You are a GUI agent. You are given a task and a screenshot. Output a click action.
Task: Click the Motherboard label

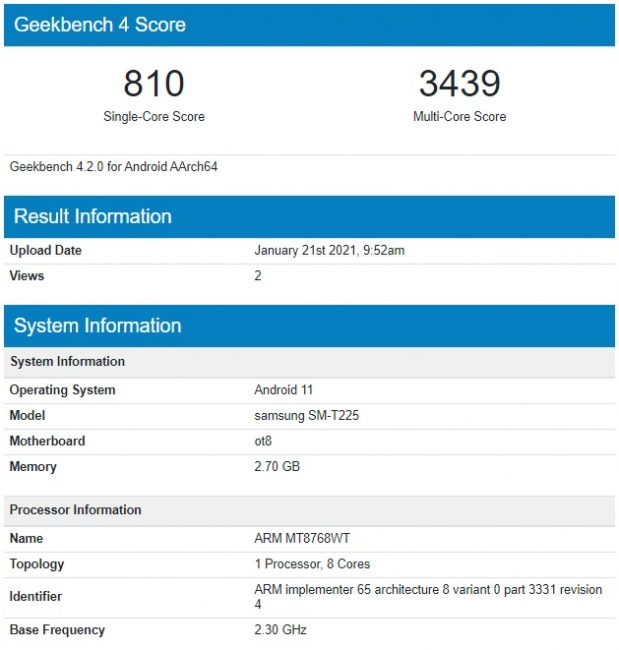pos(47,441)
